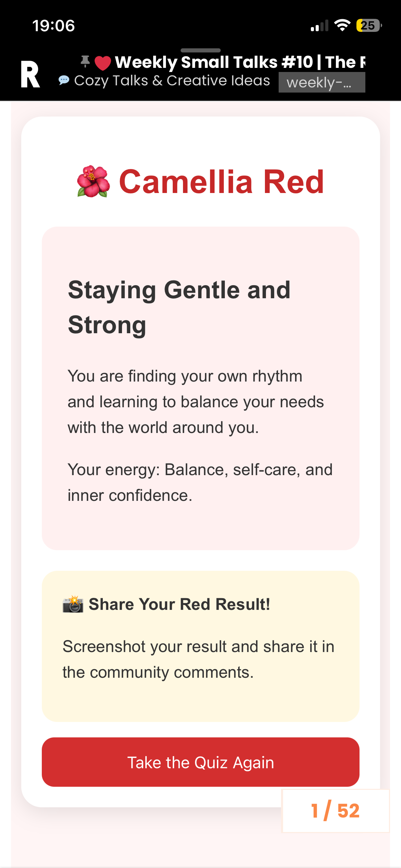Tap the sheet drag handle at top
401x868 pixels.
tap(200, 50)
